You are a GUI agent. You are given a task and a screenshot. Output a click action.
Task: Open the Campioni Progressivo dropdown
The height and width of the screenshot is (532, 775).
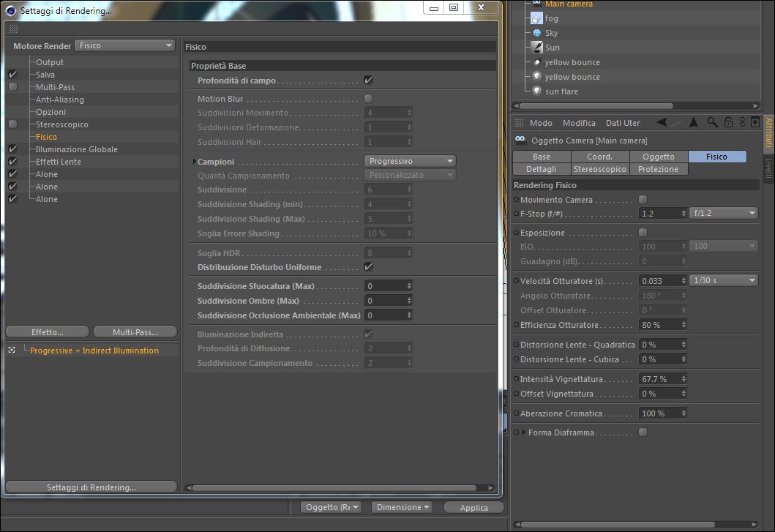pyautogui.click(x=410, y=161)
